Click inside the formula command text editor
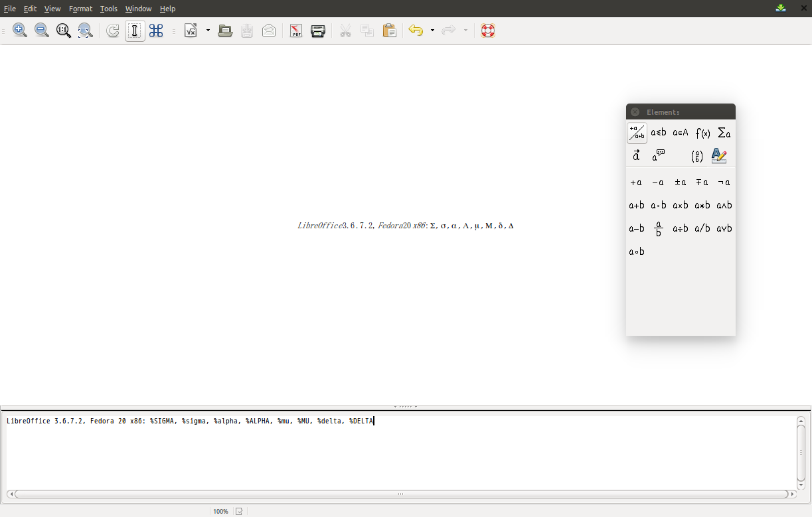This screenshot has height=517, width=812. (398, 451)
